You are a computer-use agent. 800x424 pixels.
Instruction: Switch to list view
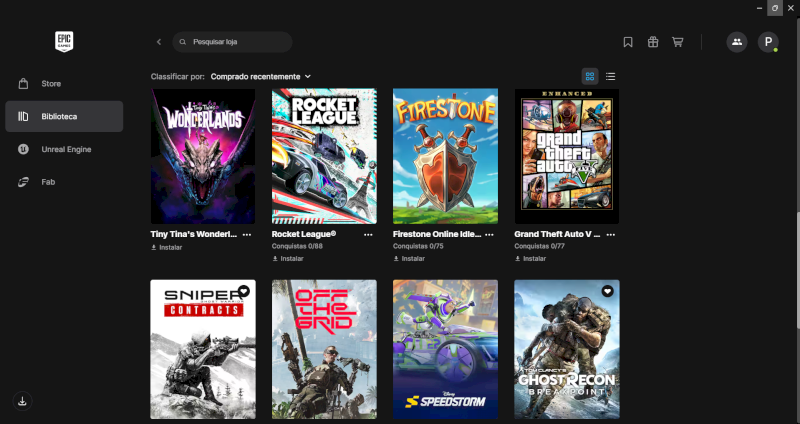[x=610, y=77]
